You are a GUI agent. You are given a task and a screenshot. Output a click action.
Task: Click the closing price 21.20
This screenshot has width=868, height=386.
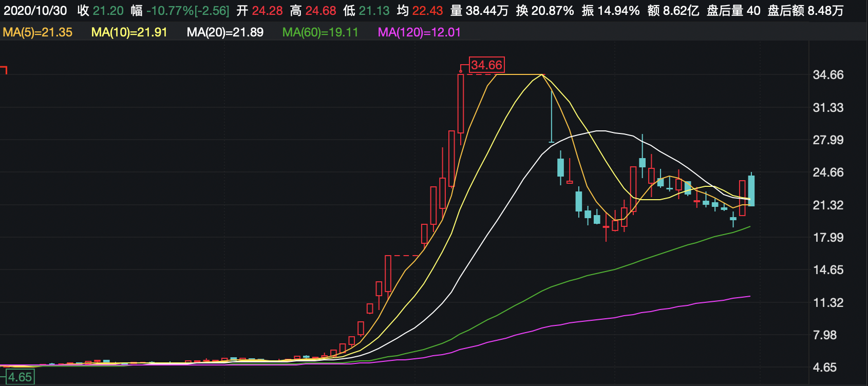[108, 11]
